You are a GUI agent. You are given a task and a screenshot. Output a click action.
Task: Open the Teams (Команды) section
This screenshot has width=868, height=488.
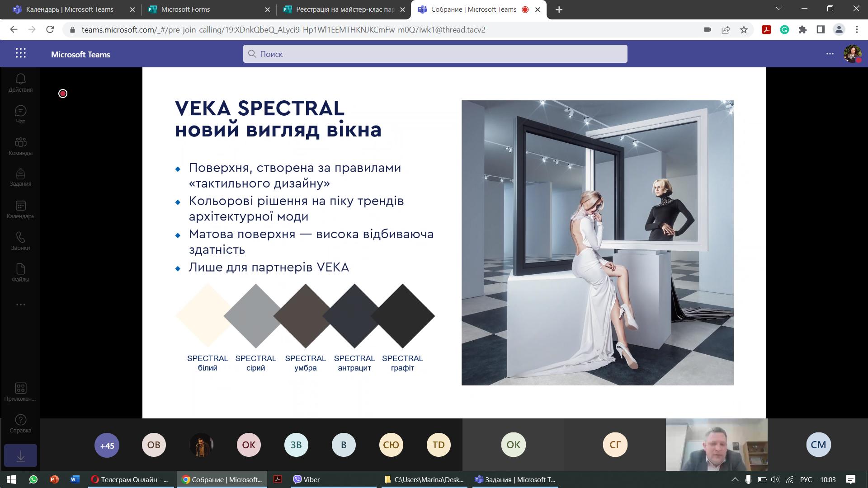(20, 146)
